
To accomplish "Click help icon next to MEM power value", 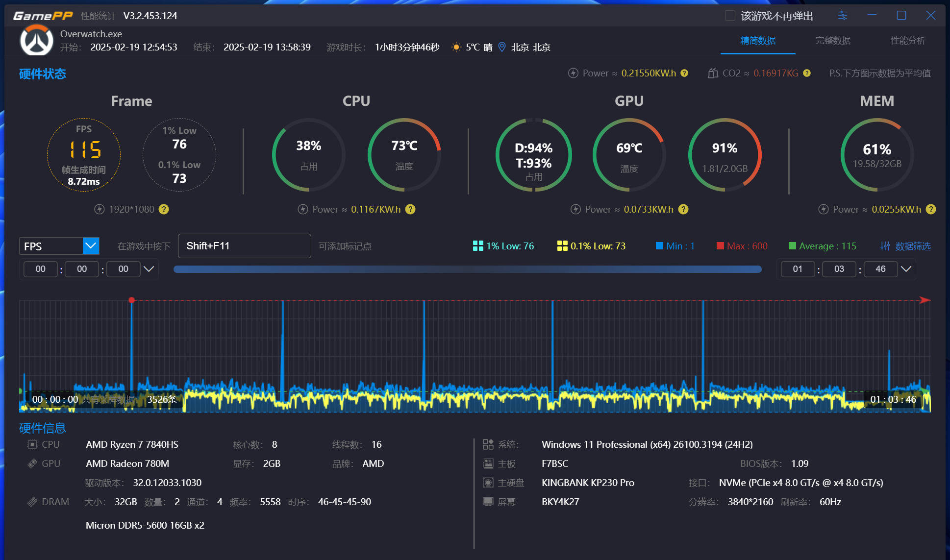I will [x=931, y=209].
